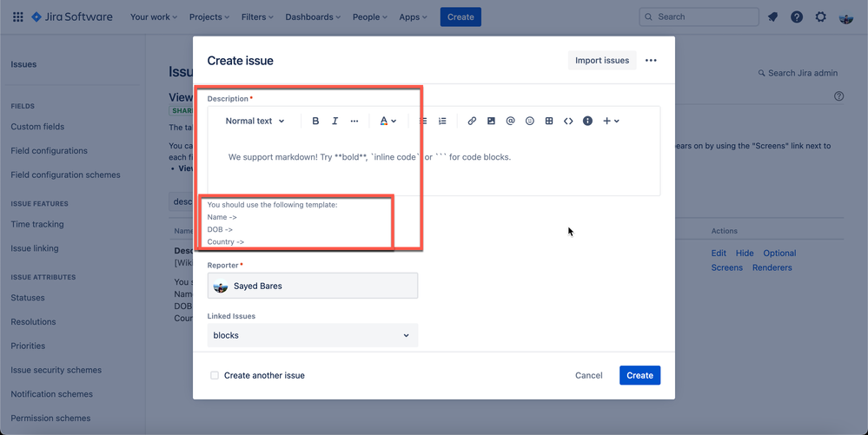This screenshot has width=868, height=435.
Task: Click the Optional link
Action: (779, 253)
